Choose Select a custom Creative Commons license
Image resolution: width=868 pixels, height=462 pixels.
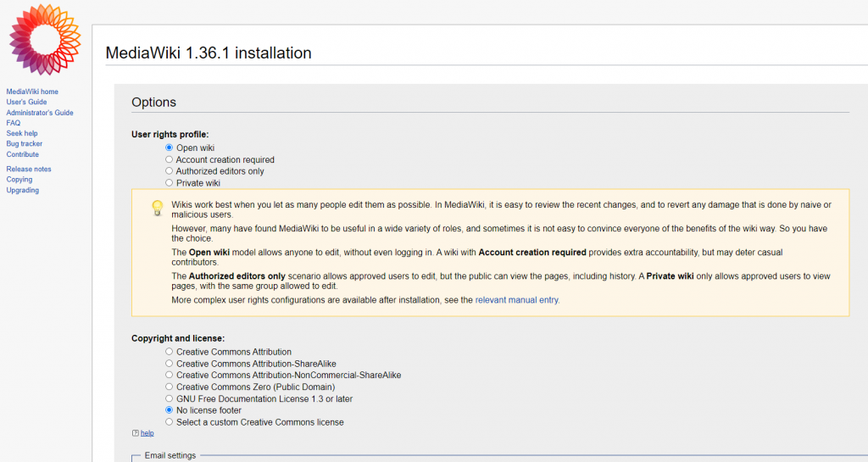170,422
